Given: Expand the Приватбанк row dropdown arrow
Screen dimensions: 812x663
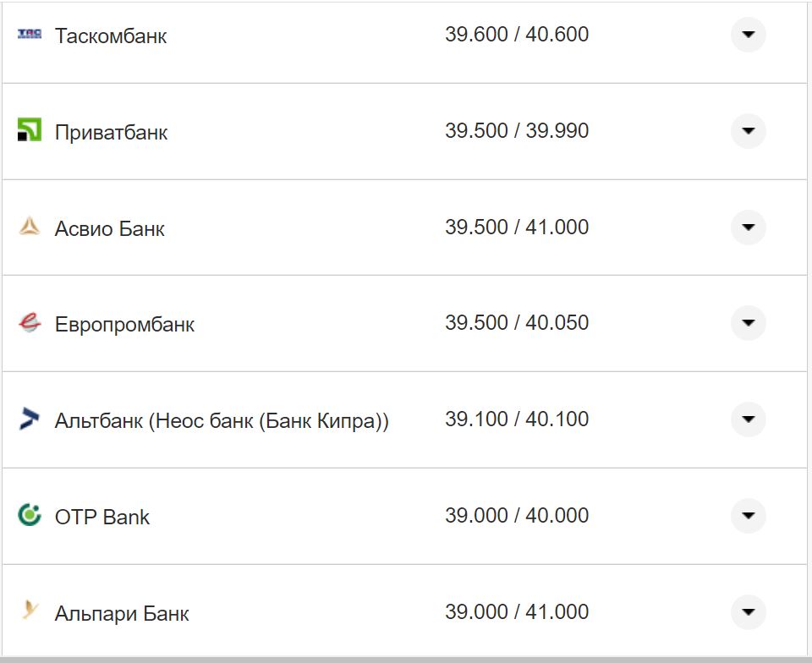Looking at the screenshot, I should (x=748, y=131).
